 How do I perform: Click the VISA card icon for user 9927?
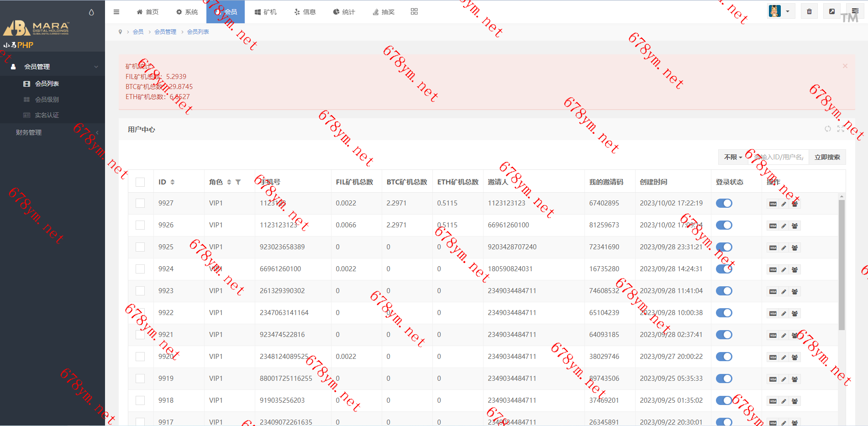pyautogui.click(x=773, y=204)
